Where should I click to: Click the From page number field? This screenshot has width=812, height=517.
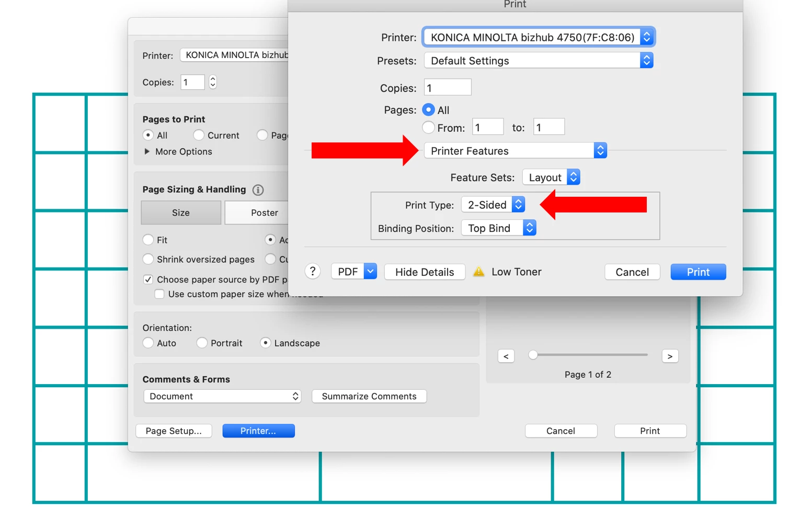(x=488, y=127)
